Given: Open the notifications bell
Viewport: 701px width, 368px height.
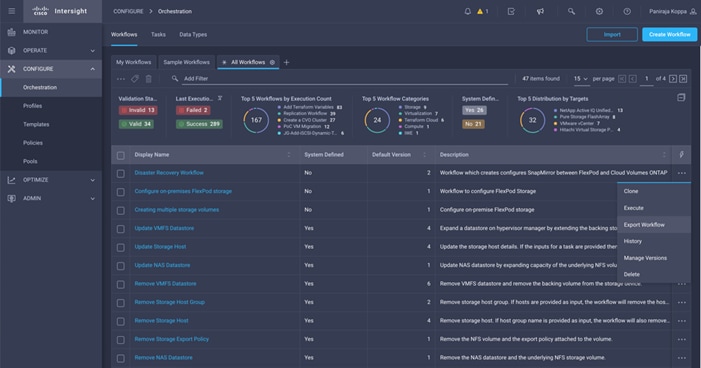Looking at the screenshot, I should 468,12.
